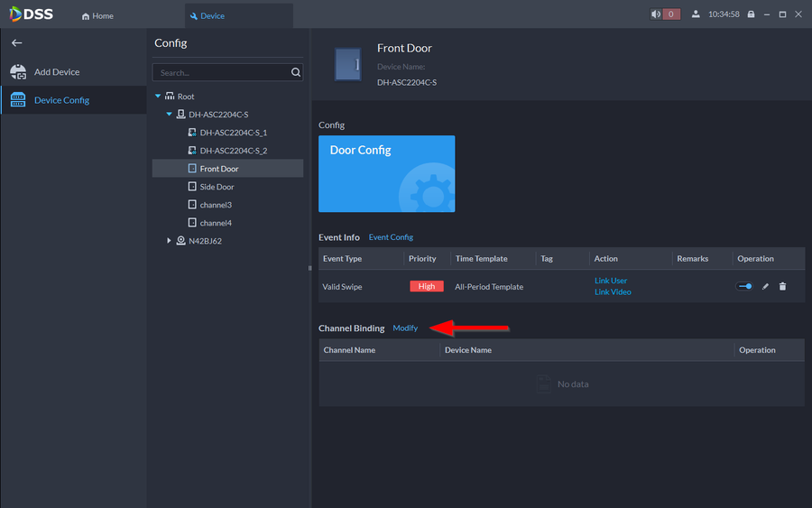Click the Front Door channel icon in tree
The height and width of the screenshot is (508, 812).
pyautogui.click(x=192, y=169)
